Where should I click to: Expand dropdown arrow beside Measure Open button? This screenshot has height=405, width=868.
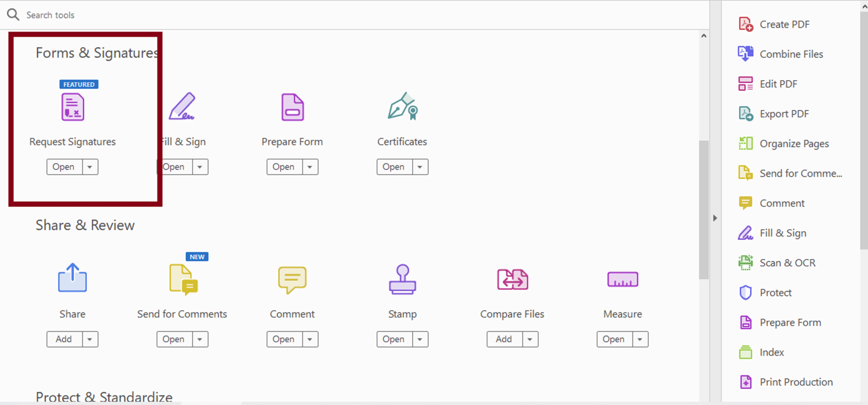[640, 339]
